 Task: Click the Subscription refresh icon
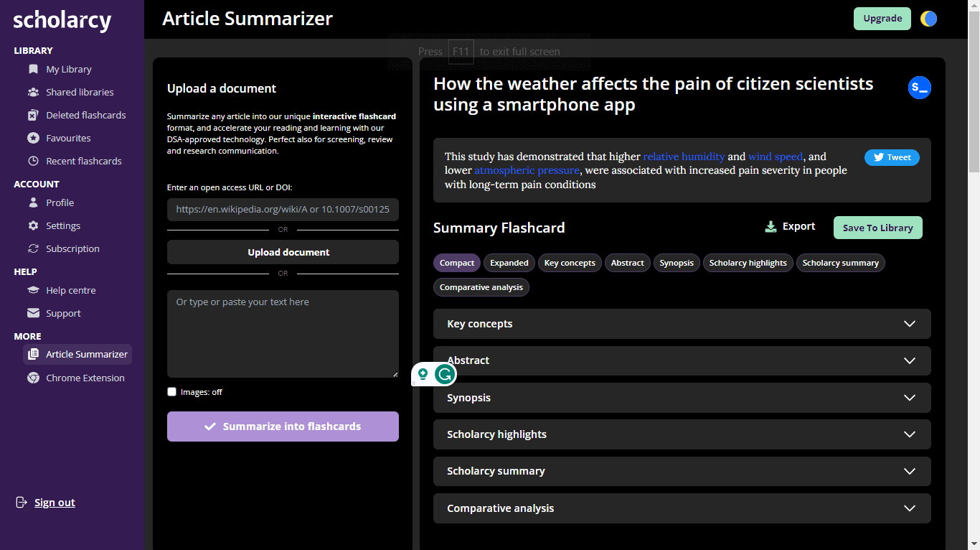pos(33,248)
